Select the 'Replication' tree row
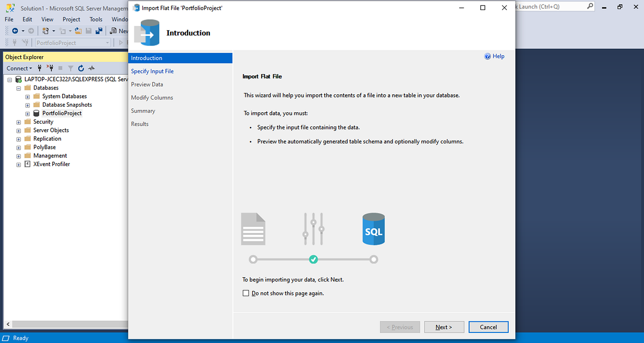644x343 pixels. (x=47, y=139)
